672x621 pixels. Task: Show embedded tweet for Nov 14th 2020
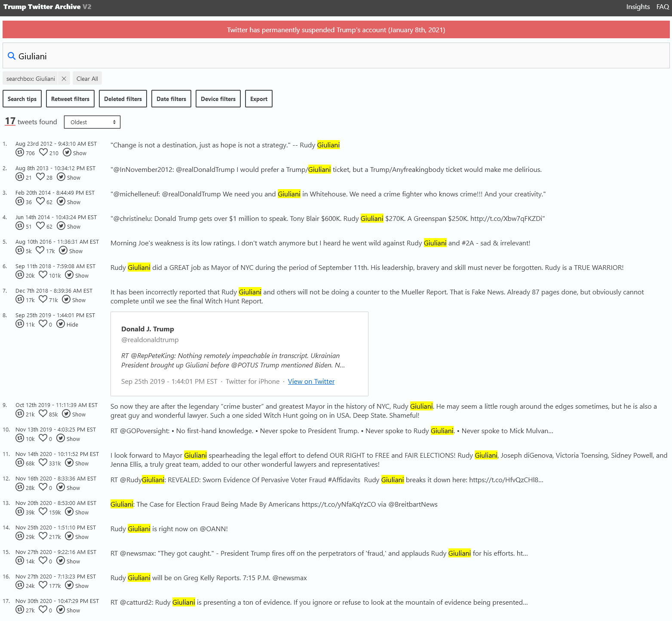click(82, 463)
